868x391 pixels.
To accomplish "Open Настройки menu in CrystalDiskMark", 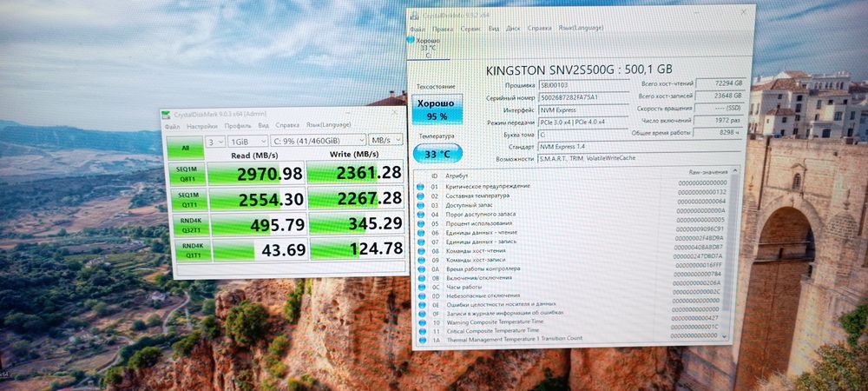I will pos(202,126).
